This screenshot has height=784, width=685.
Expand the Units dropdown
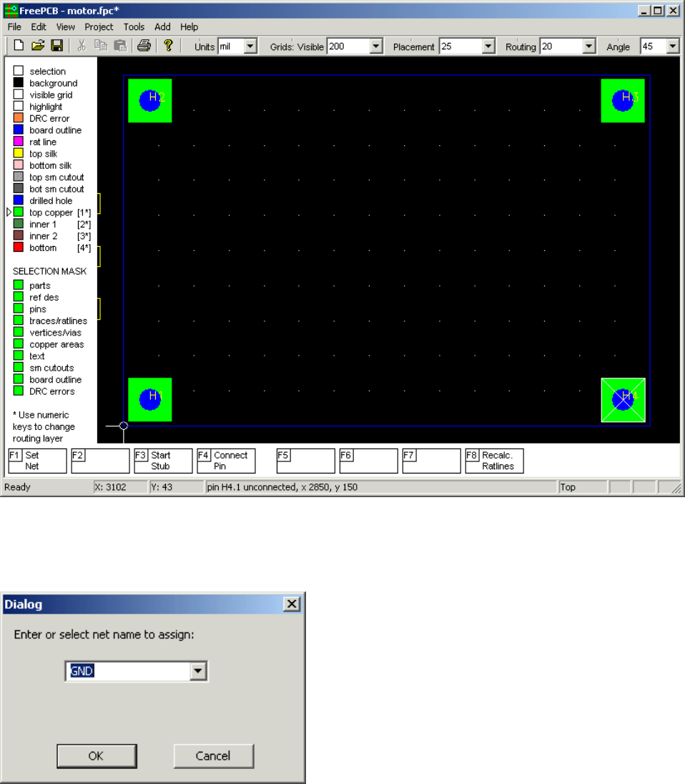pos(250,46)
